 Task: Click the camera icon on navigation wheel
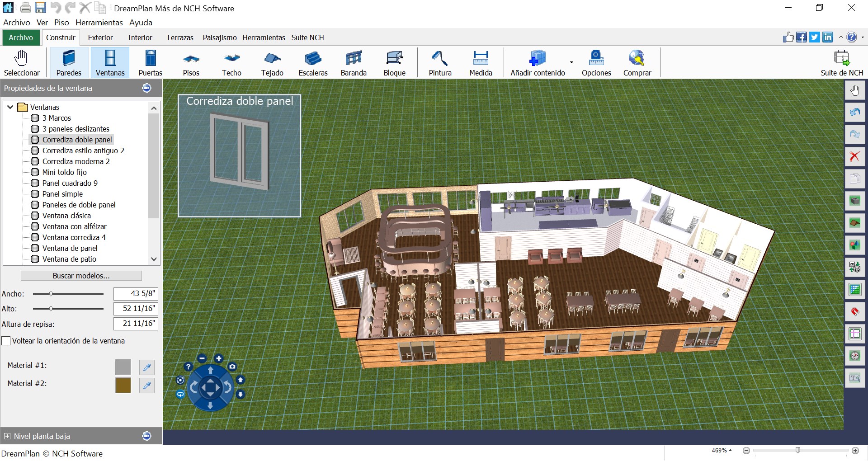point(232,367)
